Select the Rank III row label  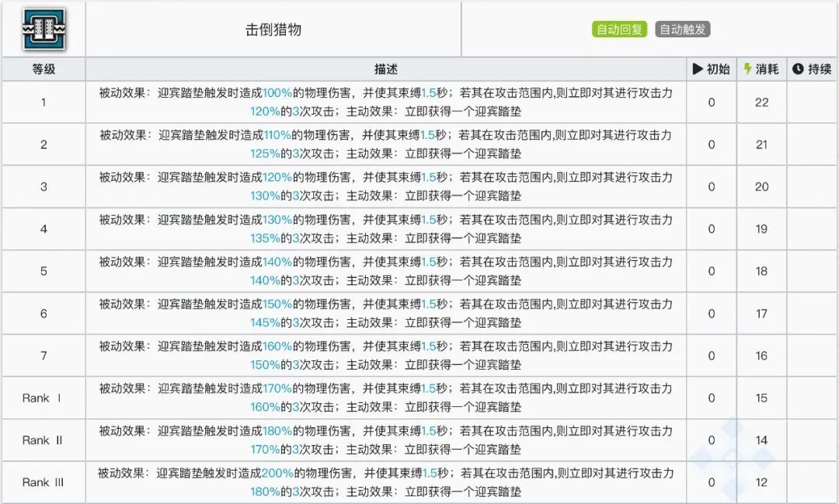(x=44, y=482)
